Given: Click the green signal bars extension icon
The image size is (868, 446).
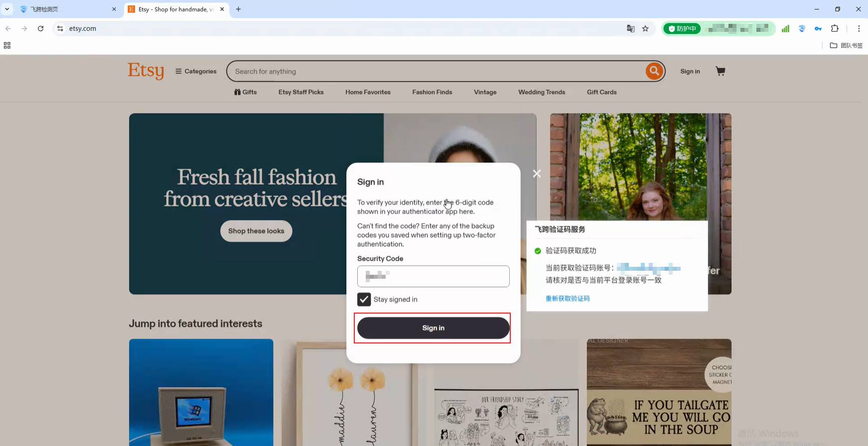Looking at the screenshot, I should point(785,28).
